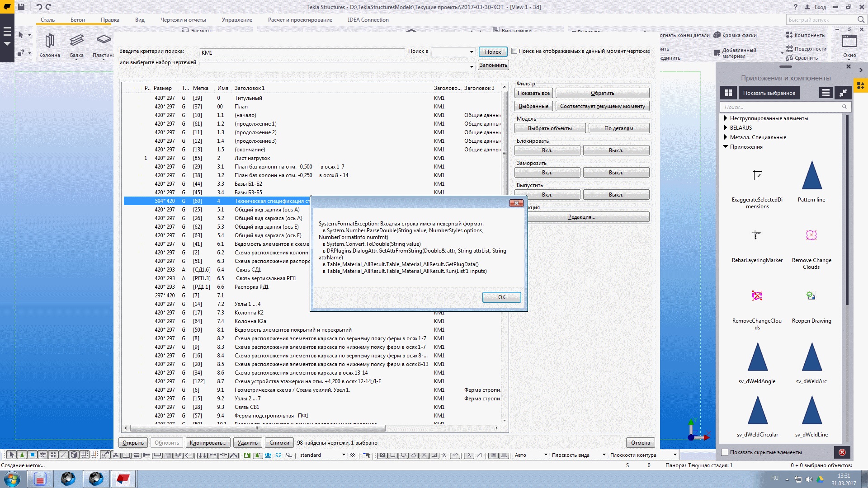The height and width of the screenshot is (488, 868).
Task: Toggle Показать скрытые элементы checkbox
Action: tap(725, 452)
